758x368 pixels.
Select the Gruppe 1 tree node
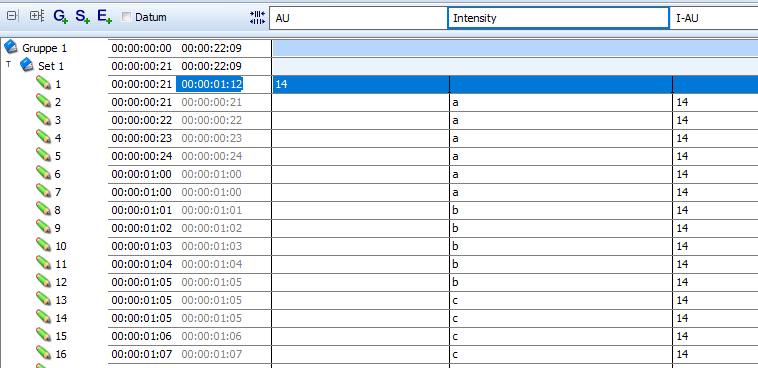tap(44, 48)
